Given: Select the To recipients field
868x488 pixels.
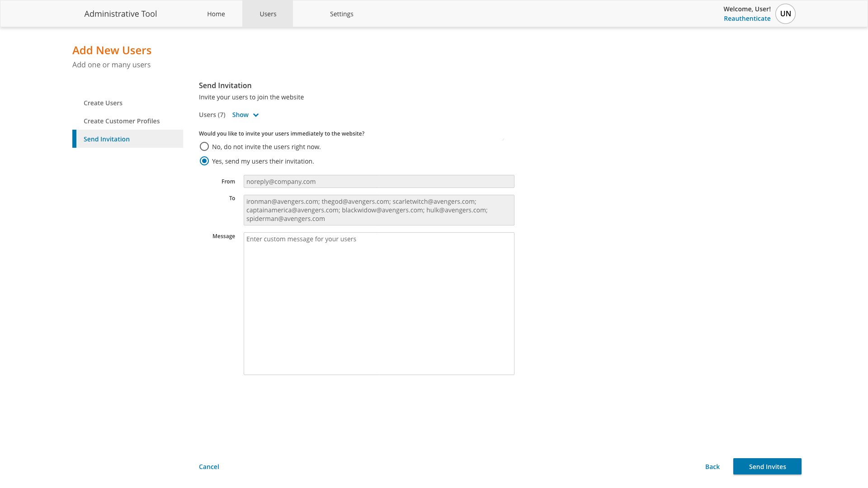Looking at the screenshot, I should coord(379,210).
